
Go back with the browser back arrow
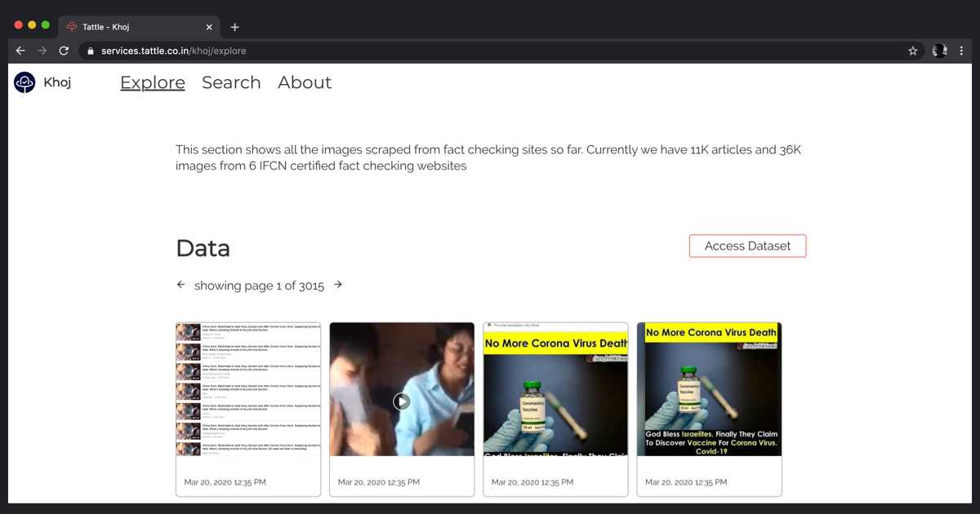20,51
